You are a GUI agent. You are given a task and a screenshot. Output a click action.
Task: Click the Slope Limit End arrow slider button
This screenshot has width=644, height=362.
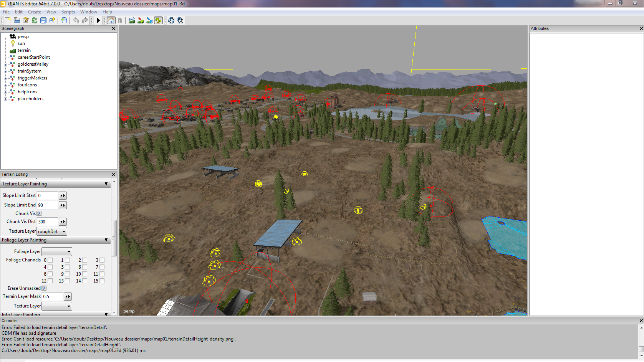63,205
